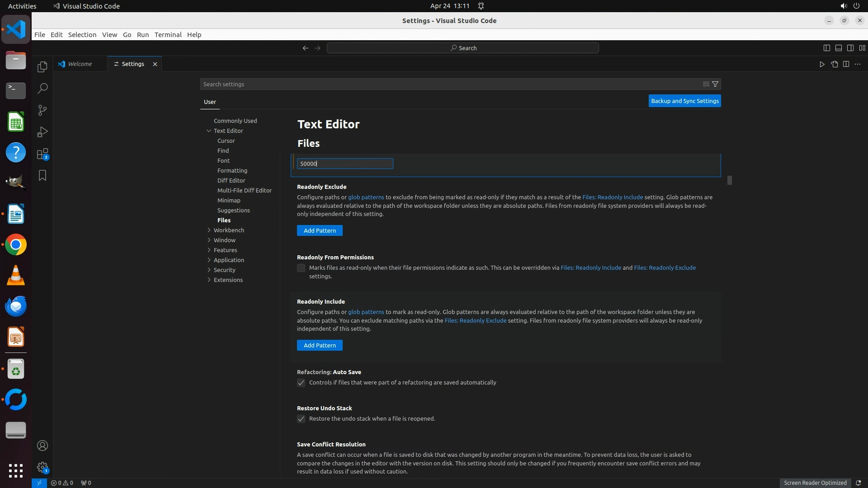The width and height of the screenshot is (868, 488).
Task: Toggle Restore Undo Stack checkbox
Action: coord(301,419)
